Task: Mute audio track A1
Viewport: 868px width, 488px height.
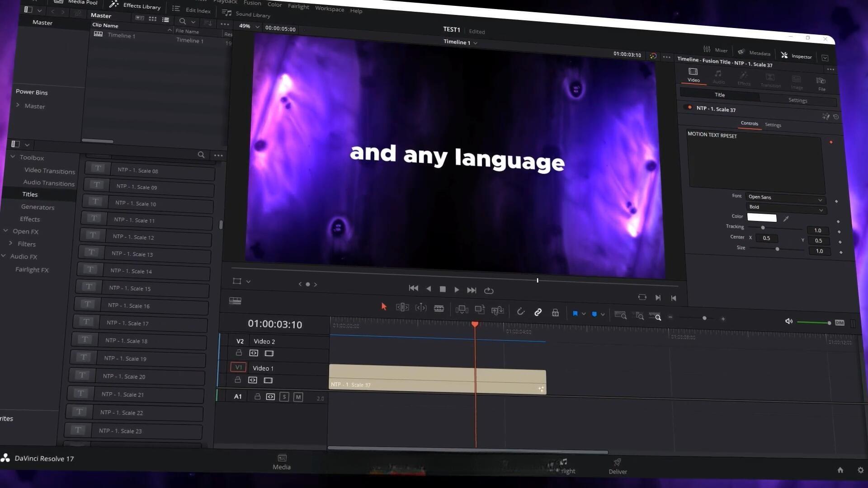Action: click(x=298, y=397)
